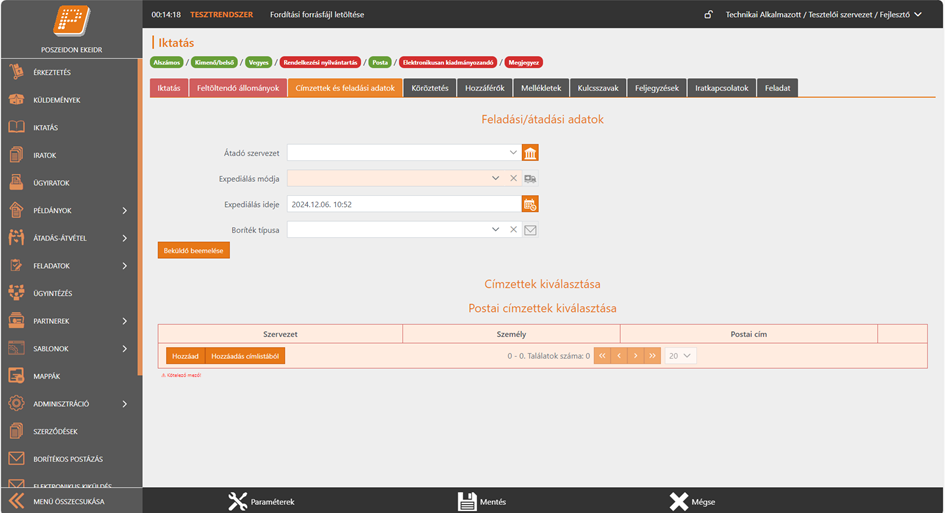The width and height of the screenshot is (945, 513).
Task: Expand the user role menu chevron
Action: pos(918,14)
